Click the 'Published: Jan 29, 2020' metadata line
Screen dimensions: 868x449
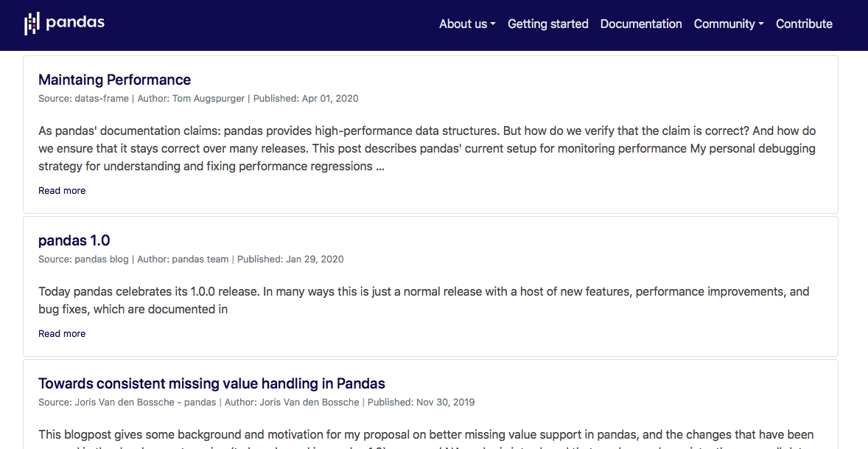point(191,259)
